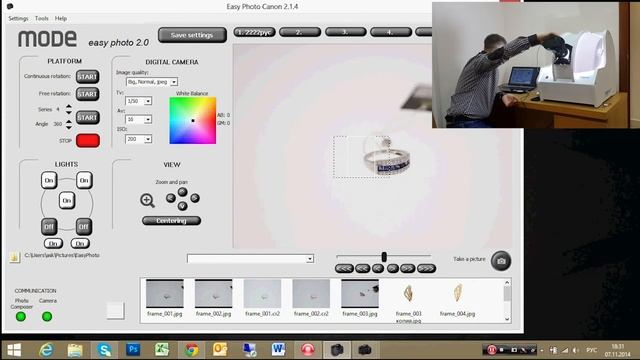Open the Tools menu
640x360 pixels.
click(x=42, y=18)
